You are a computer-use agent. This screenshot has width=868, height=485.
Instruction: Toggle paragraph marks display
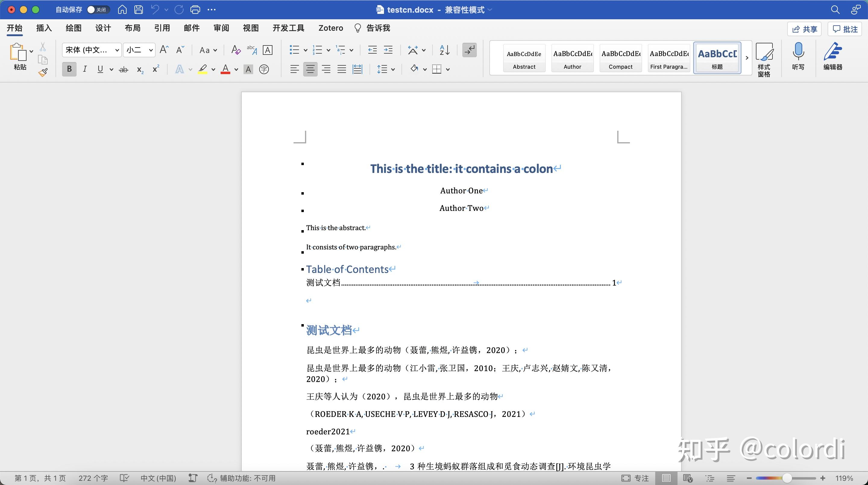pyautogui.click(x=469, y=49)
